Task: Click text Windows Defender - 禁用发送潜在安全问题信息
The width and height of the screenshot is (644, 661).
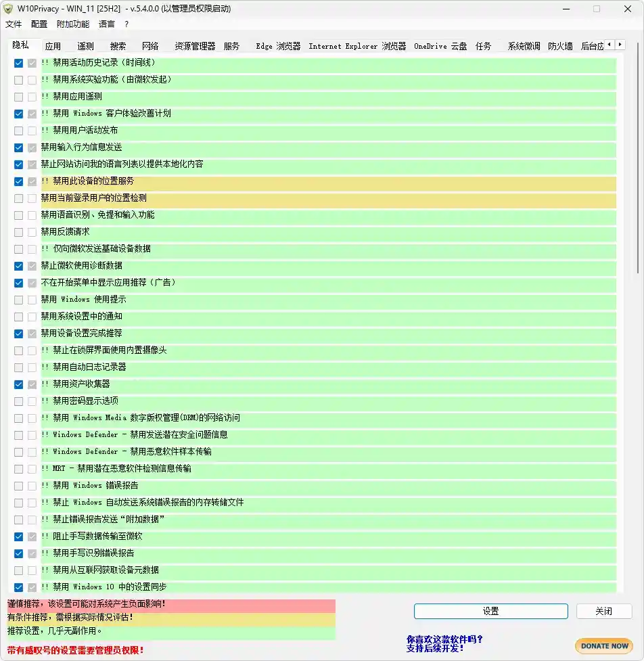Action: point(140,434)
